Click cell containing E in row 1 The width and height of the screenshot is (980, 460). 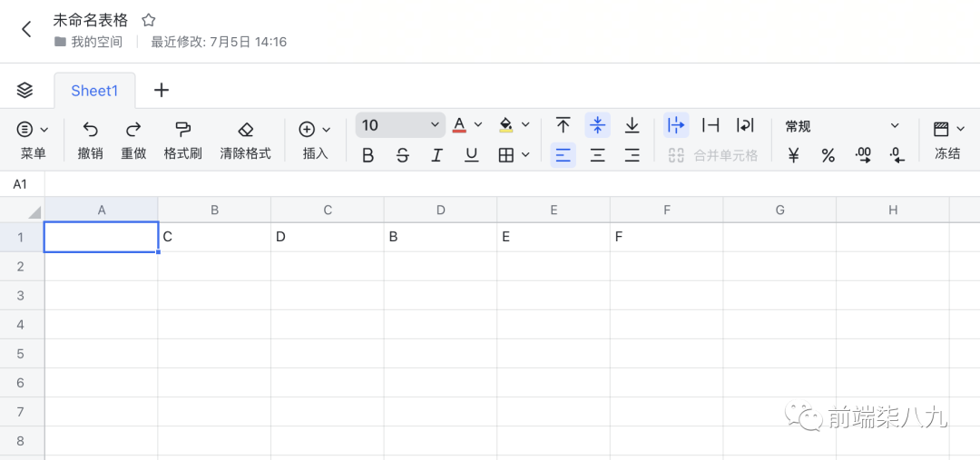[x=554, y=238]
